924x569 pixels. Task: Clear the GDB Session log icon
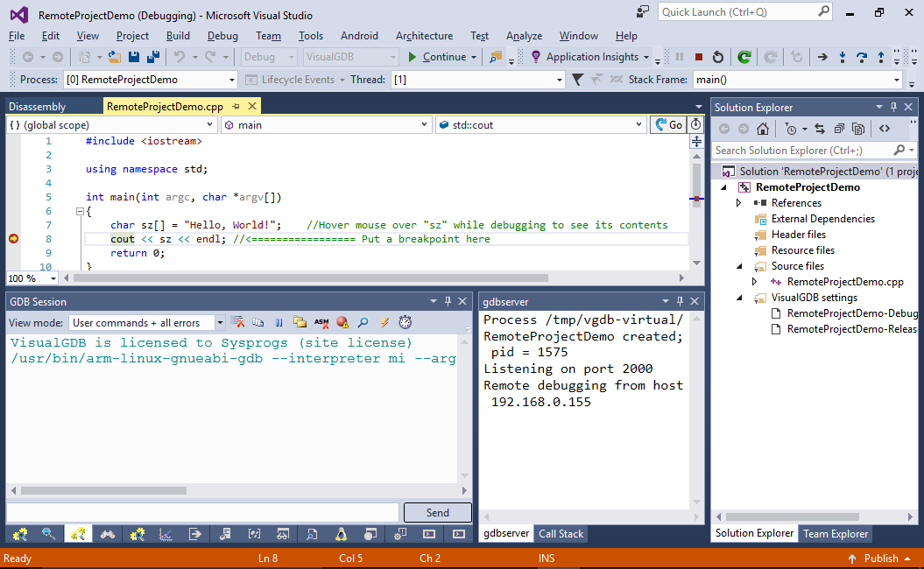237,322
